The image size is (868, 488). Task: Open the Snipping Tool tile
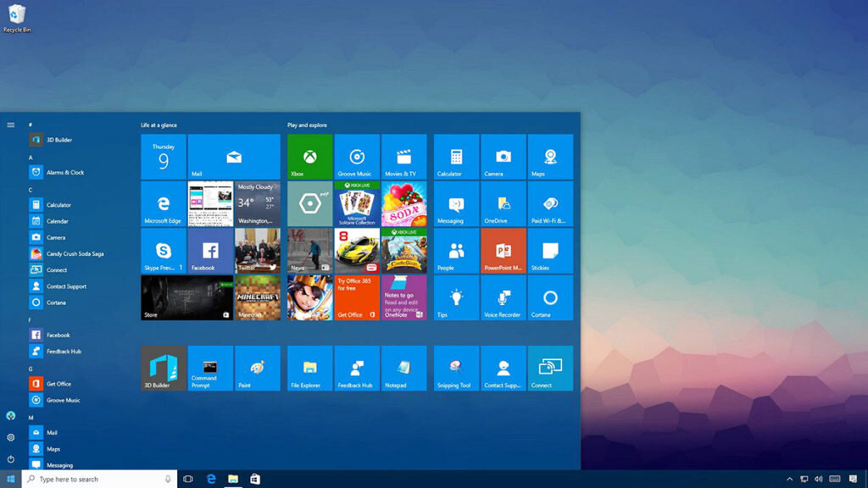[455, 368]
